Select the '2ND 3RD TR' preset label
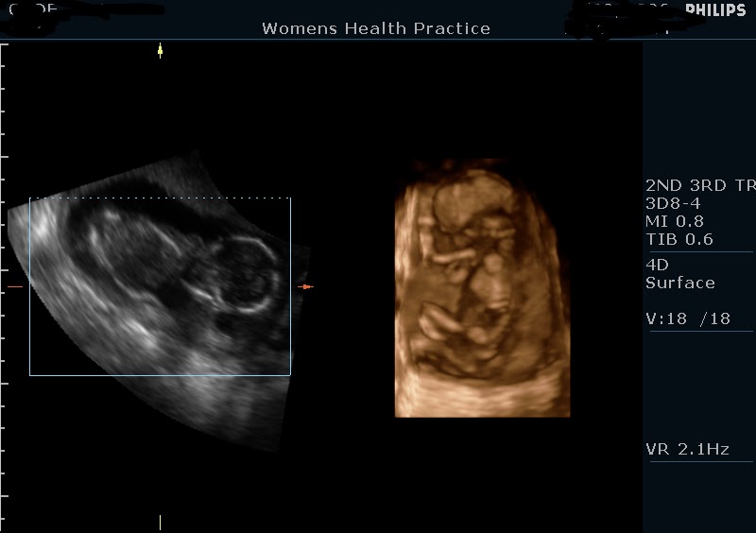 pos(700,185)
